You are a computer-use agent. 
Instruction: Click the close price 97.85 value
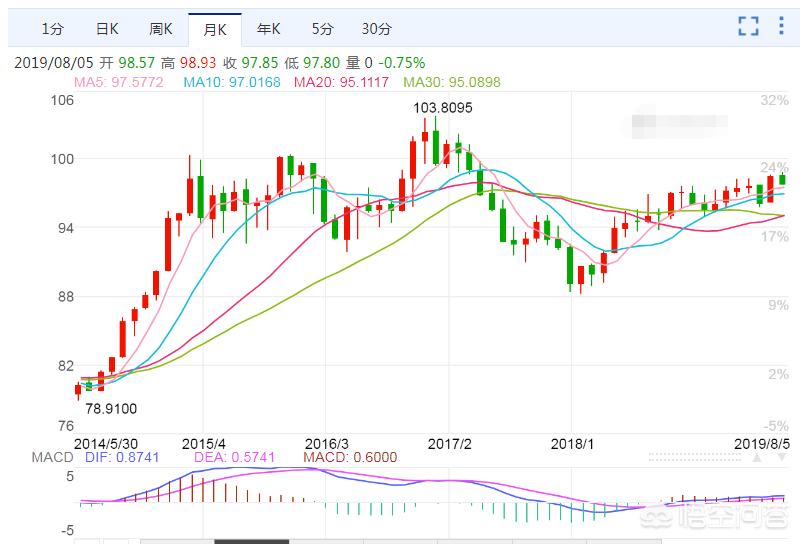(260, 63)
